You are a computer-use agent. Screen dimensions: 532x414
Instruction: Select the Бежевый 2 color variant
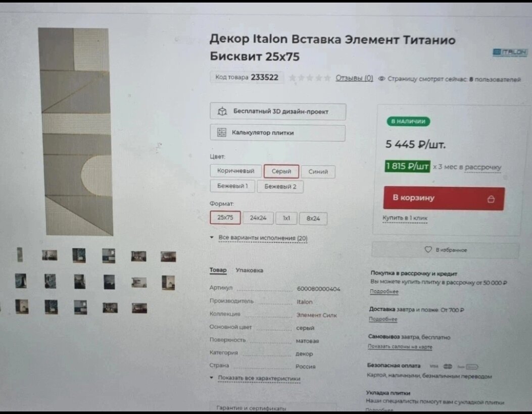click(280, 186)
